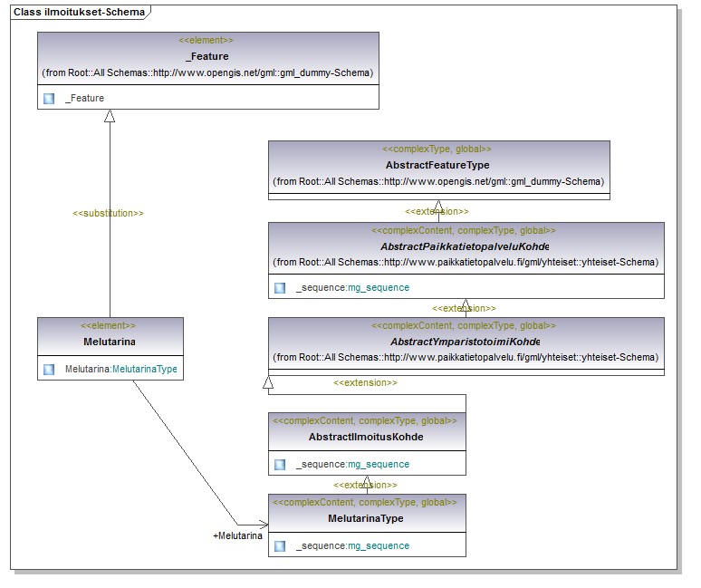The height and width of the screenshot is (588, 701).
Task: Click the <<substitution>> connector label
Action: pyautogui.click(x=108, y=214)
